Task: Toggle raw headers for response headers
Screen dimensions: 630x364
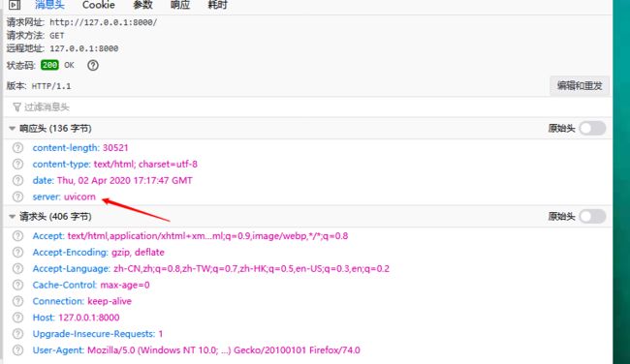Action: (592, 129)
